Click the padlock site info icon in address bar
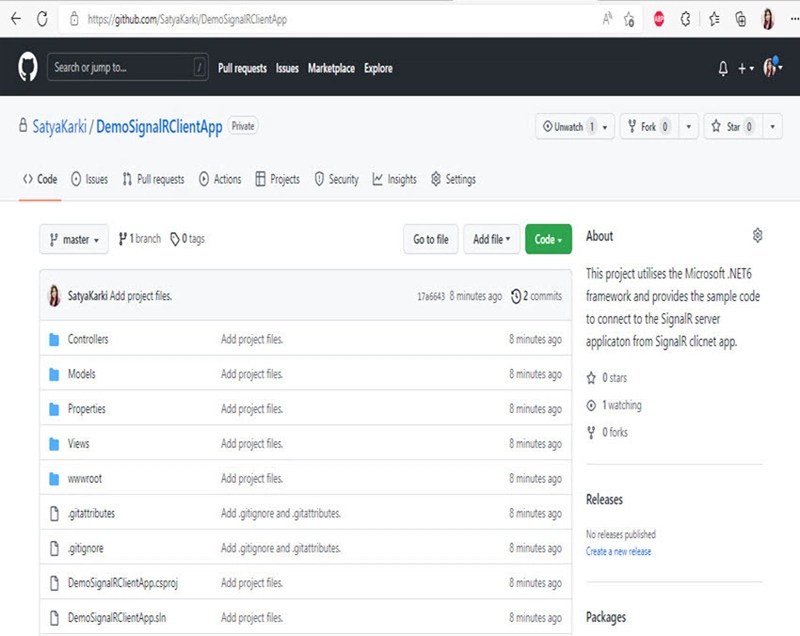This screenshot has height=636, width=800. point(74,19)
